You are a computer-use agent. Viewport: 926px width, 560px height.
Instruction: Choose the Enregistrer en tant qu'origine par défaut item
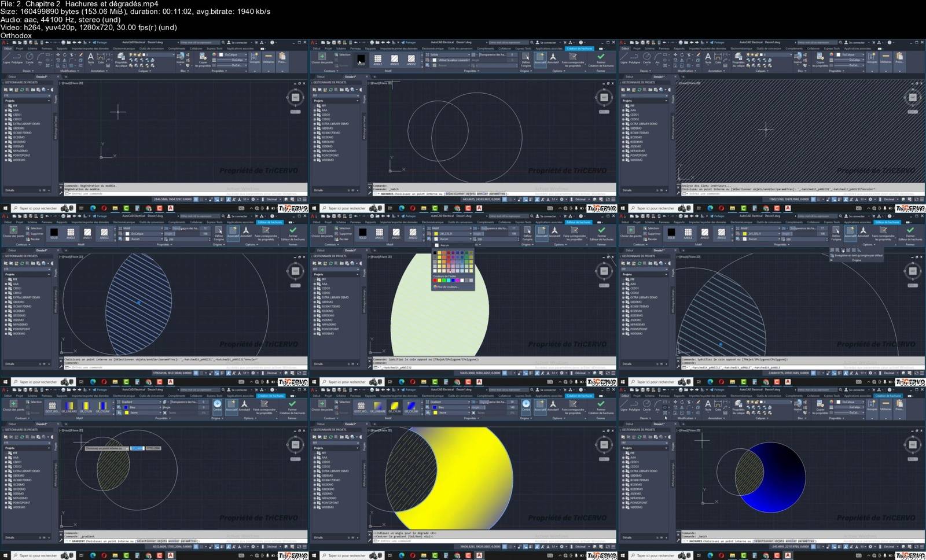pyautogui.click(x=859, y=255)
